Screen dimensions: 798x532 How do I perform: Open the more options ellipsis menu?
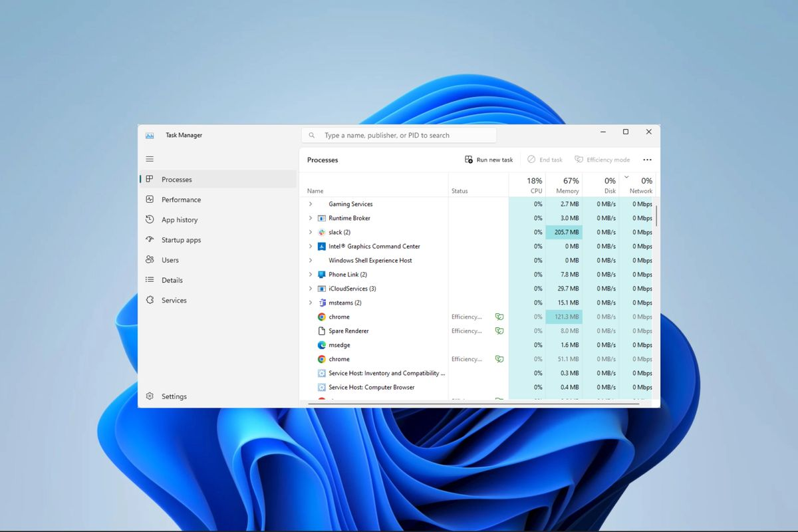pyautogui.click(x=648, y=160)
